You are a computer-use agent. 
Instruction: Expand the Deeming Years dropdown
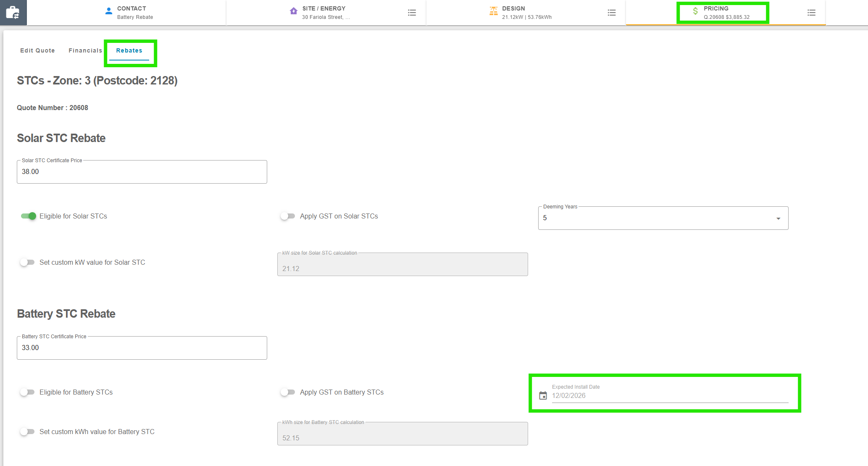click(x=663, y=218)
